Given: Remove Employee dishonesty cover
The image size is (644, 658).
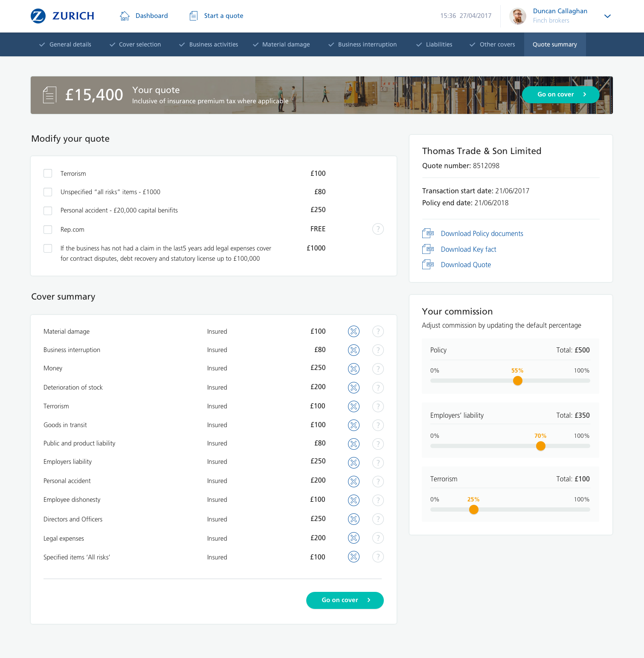Looking at the screenshot, I should pyautogui.click(x=354, y=500).
